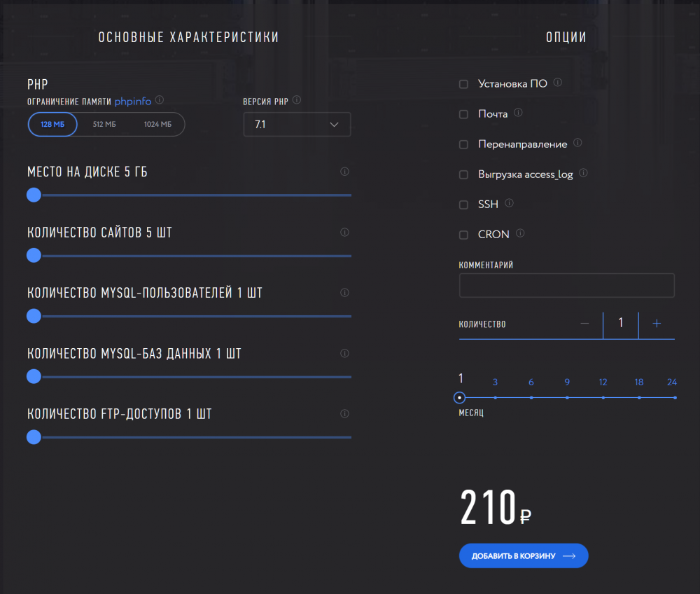Open the phpinfo link

point(133,102)
